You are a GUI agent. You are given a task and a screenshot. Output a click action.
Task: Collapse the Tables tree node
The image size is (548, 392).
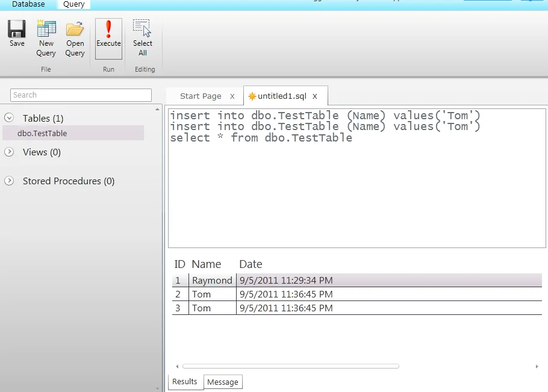point(9,118)
